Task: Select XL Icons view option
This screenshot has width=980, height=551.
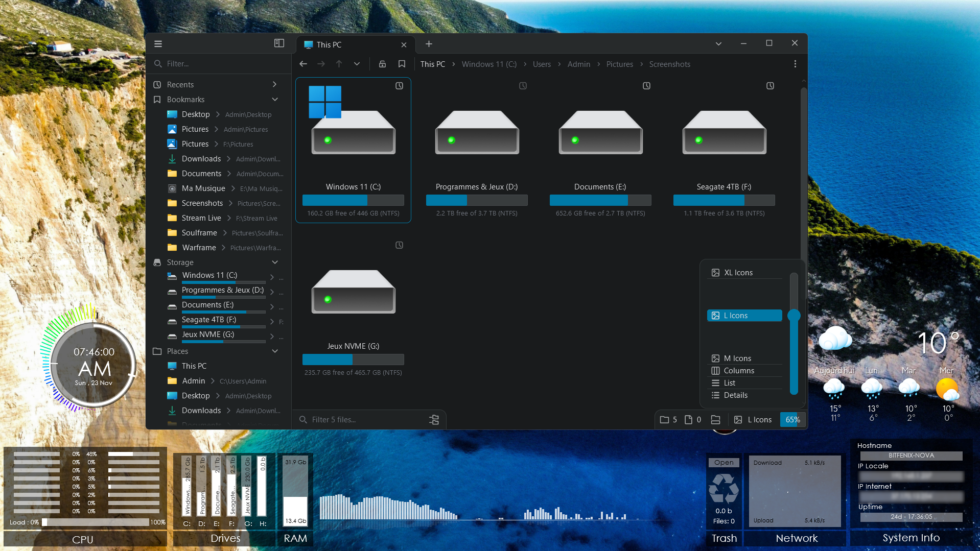Action: (x=738, y=273)
